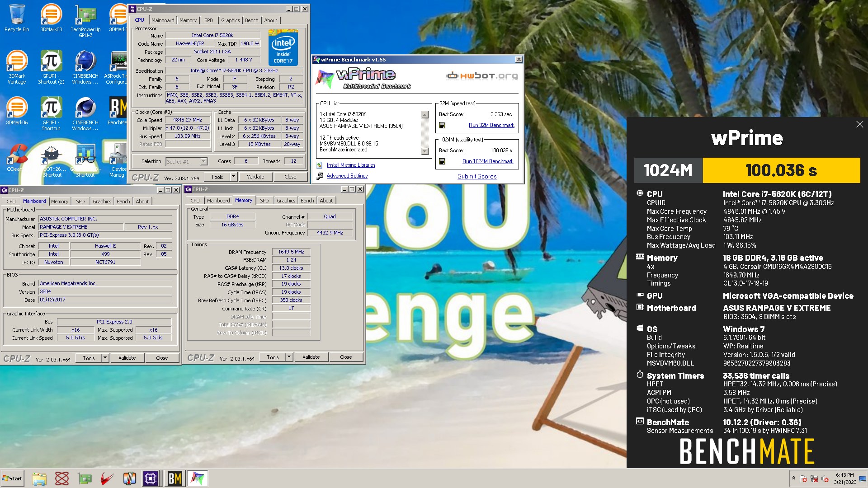Click Validate in Memory CPU-Z window
Viewport: 868px width, 488px height.
coord(311,357)
